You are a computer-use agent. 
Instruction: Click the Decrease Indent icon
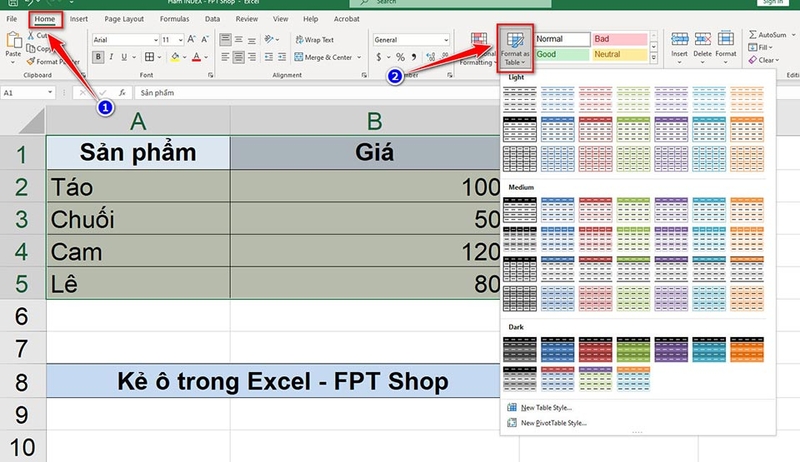[269, 57]
